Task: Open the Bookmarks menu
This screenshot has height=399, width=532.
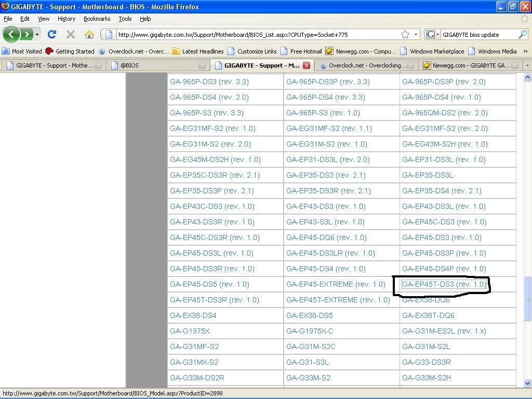Action: (x=97, y=19)
